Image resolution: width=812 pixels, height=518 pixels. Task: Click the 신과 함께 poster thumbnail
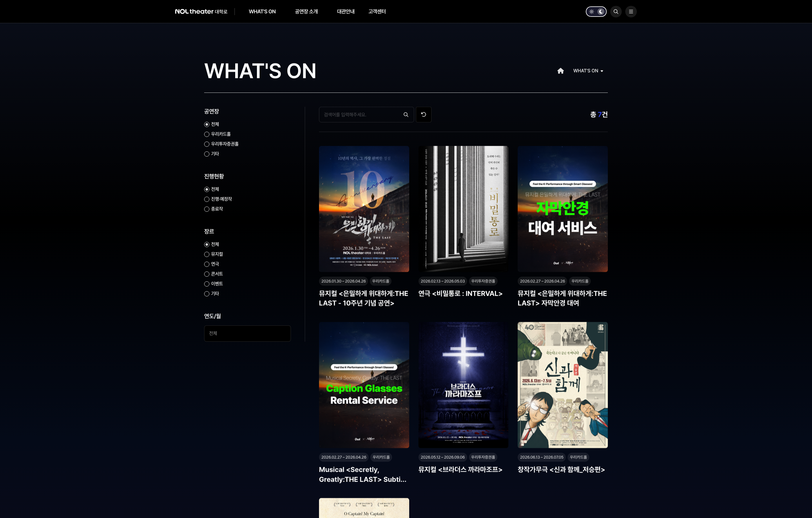[x=562, y=385]
